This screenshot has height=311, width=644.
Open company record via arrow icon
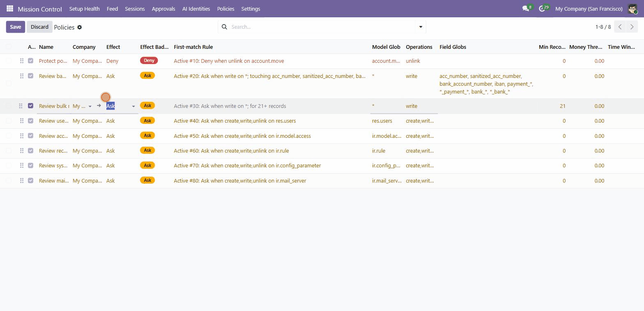pyautogui.click(x=99, y=106)
